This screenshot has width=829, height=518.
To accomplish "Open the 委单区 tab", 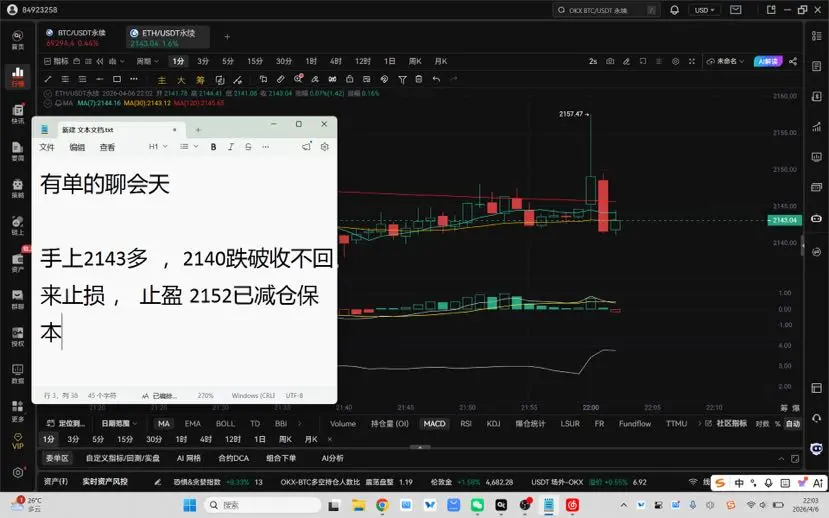I will click(57, 458).
